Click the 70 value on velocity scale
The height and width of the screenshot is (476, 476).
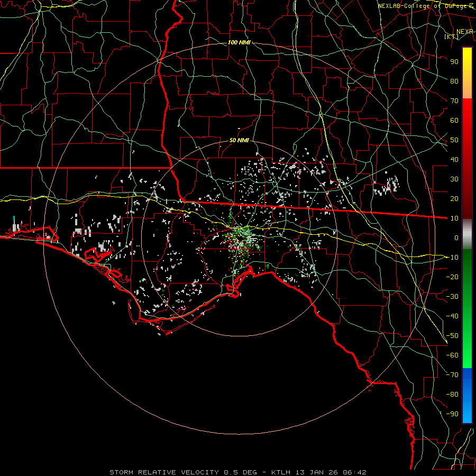point(454,101)
